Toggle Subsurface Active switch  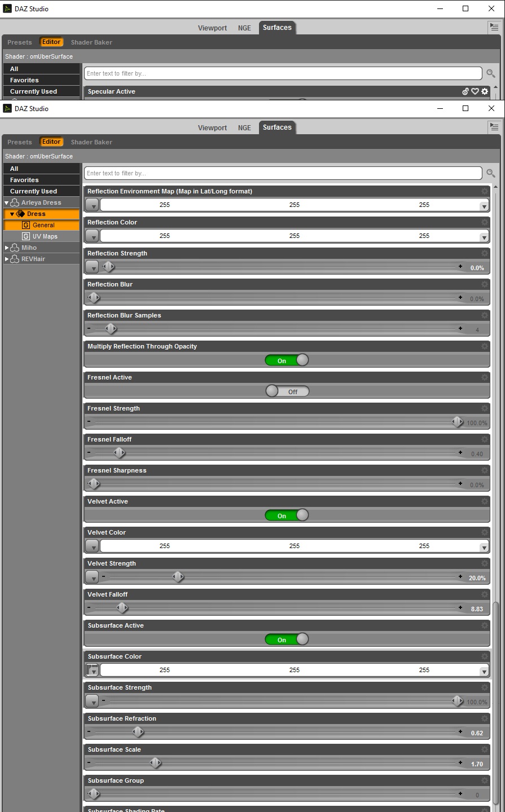[x=287, y=639]
